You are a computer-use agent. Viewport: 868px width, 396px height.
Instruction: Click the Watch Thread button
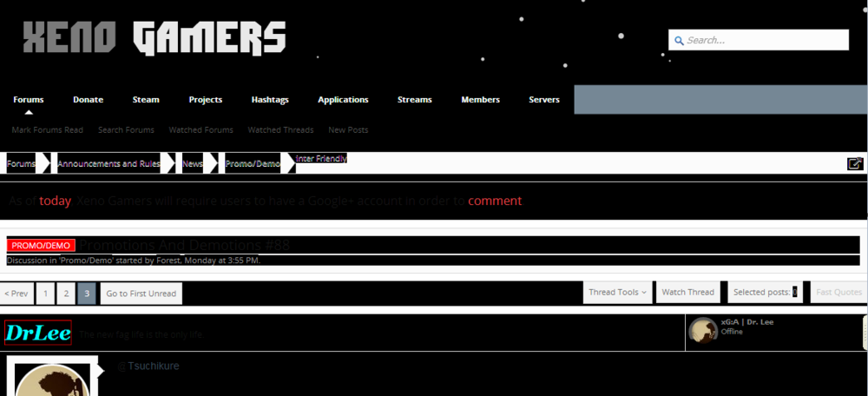click(x=688, y=292)
